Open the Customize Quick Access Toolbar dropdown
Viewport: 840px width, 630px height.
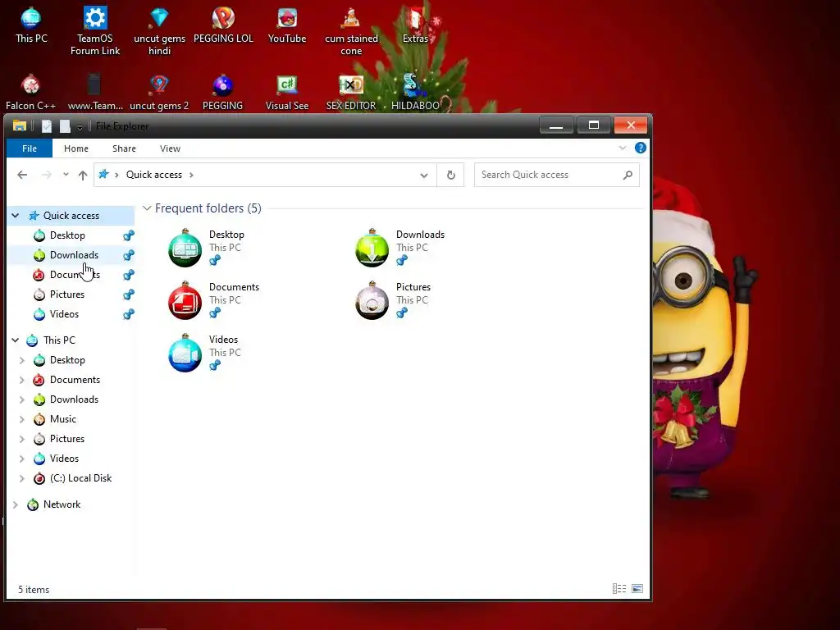point(80,126)
